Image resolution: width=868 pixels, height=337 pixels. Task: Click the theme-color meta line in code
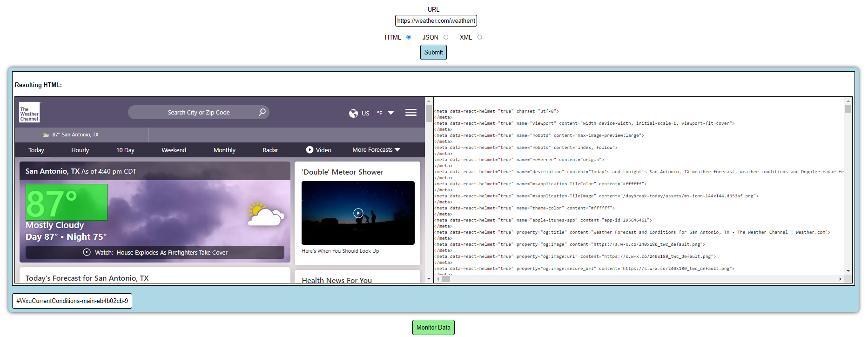[x=525, y=208]
